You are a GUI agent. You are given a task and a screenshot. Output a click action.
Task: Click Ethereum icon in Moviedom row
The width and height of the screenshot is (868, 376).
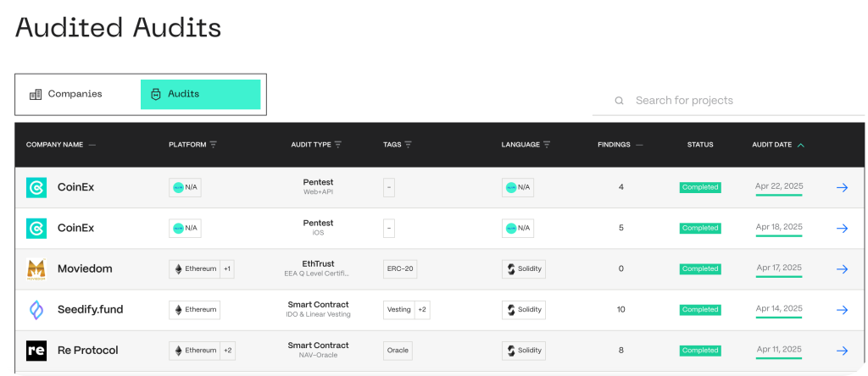(x=178, y=268)
